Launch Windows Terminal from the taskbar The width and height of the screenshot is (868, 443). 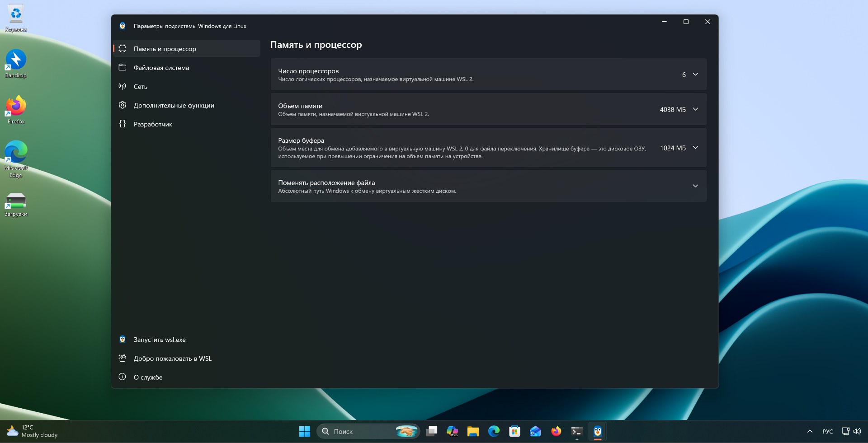(x=576, y=431)
